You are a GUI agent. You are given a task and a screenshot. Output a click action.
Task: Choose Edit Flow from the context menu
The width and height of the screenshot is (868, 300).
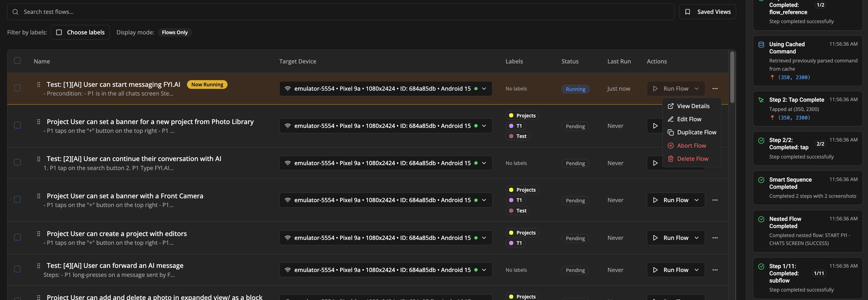coord(692,119)
